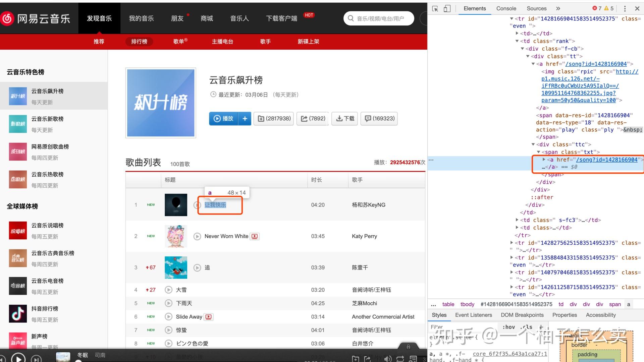Click the comments button showing 169323
This screenshot has height=362, width=644.
coord(379,119)
